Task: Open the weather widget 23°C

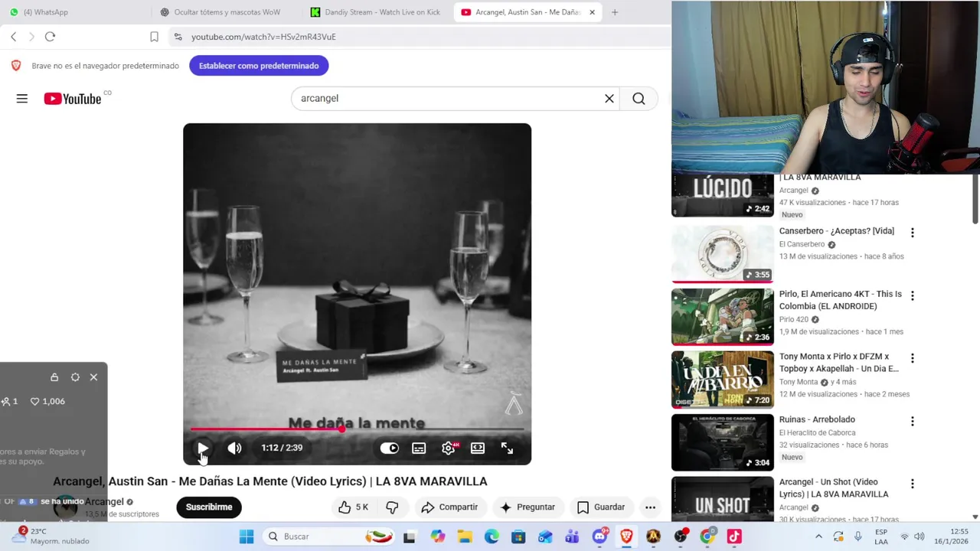Action: 51,536
